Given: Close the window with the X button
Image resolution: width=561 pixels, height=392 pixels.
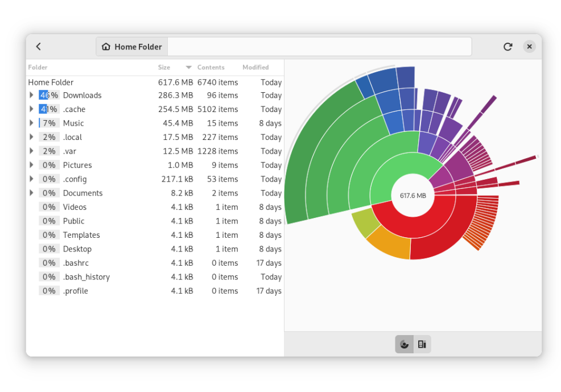Looking at the screenshot, I should coord(529,47).
